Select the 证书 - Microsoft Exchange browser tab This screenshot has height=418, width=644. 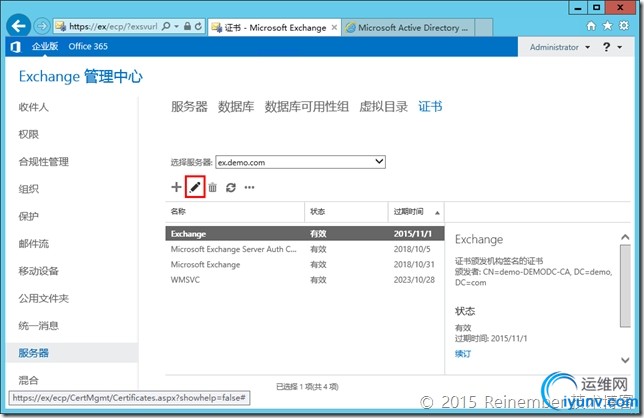pyautogui.click(x=274, y=28)
